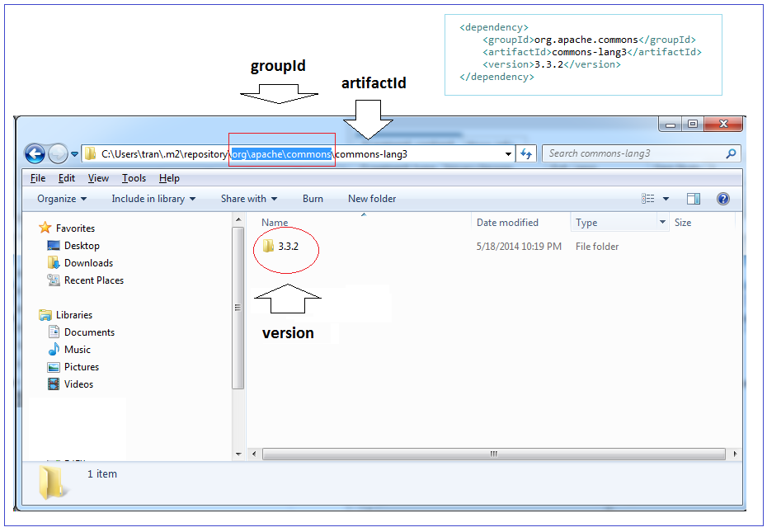Select Videos library
This screenshot has height=532, width=767.
78,384
